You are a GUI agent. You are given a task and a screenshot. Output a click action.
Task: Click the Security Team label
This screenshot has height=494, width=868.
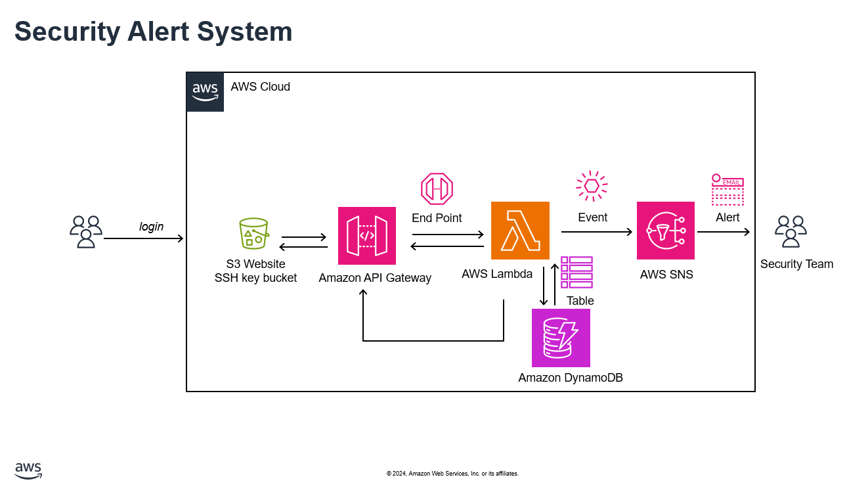(x=797, y=264)
